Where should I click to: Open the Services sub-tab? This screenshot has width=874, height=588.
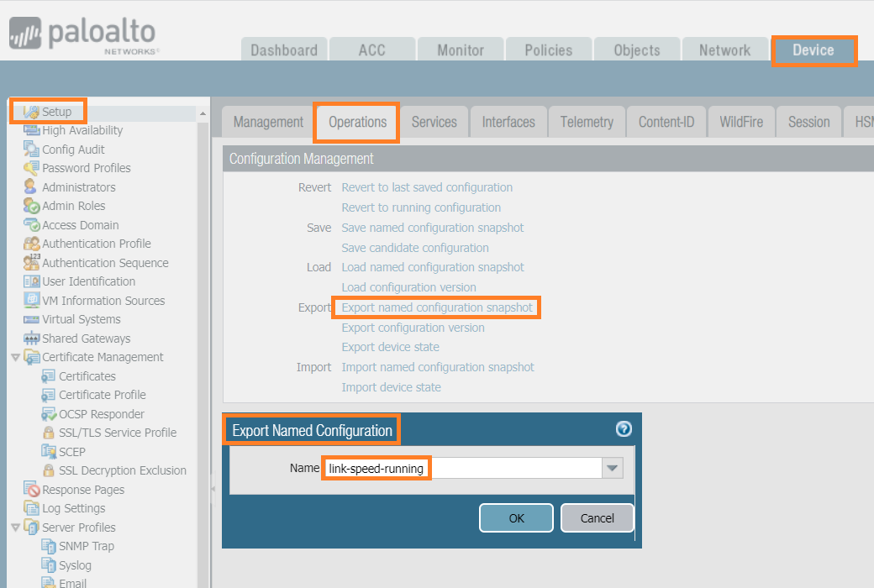pos(434,122)
